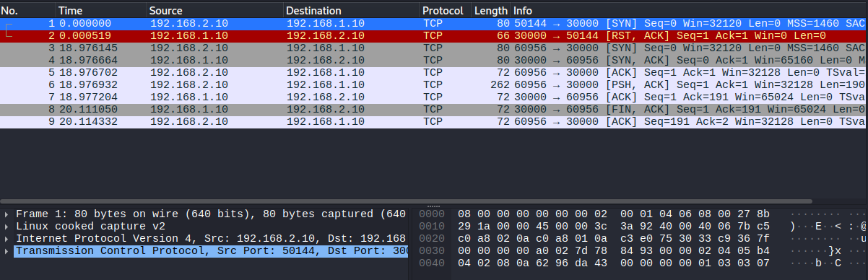This screenshot has height=280, width=868.
Task: Sort packets by the No. column header
Action: 27,11
